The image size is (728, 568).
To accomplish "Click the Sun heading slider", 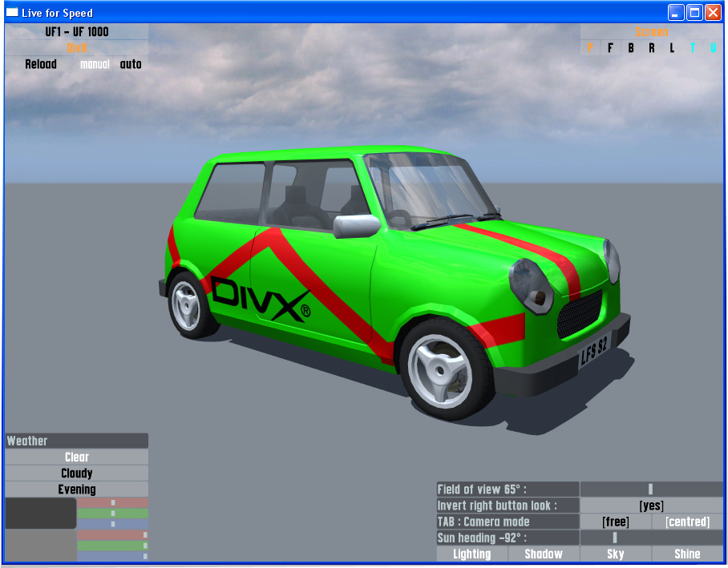I will pos(651,538).
